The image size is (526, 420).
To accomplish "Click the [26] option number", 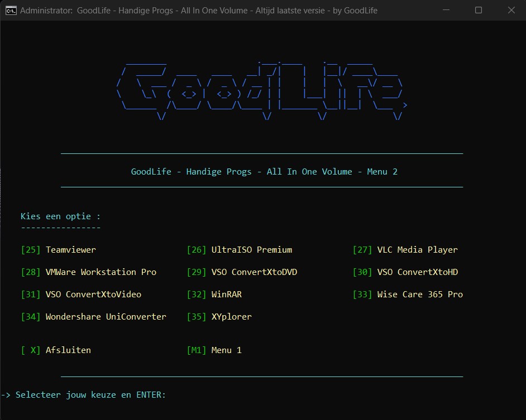I will (196, 250).
